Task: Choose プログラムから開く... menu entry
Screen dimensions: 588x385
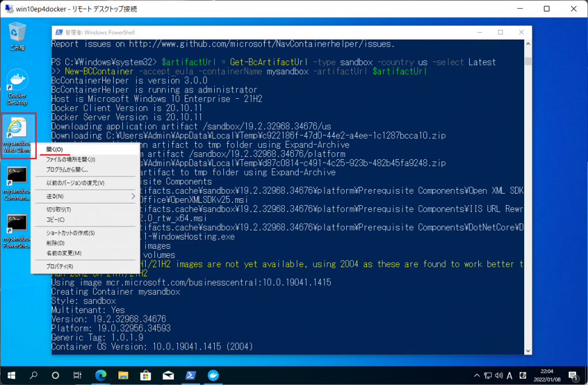Action: pyautogui.click(x=86, y=170)
